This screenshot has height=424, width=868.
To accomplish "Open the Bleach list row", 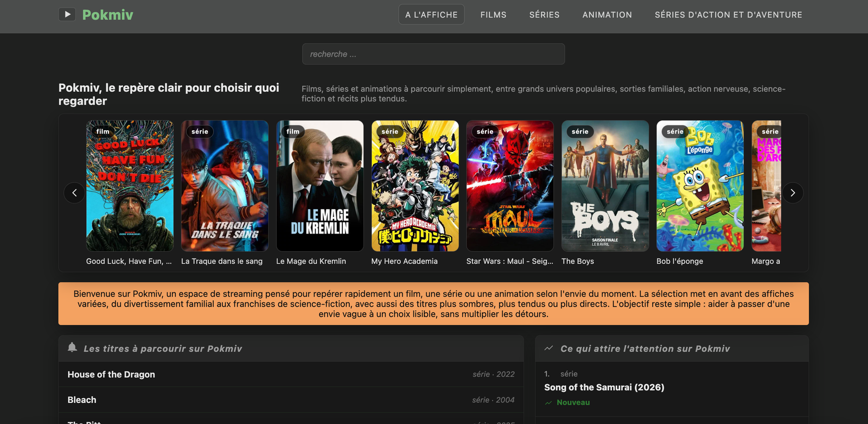I will coord(291,400).
